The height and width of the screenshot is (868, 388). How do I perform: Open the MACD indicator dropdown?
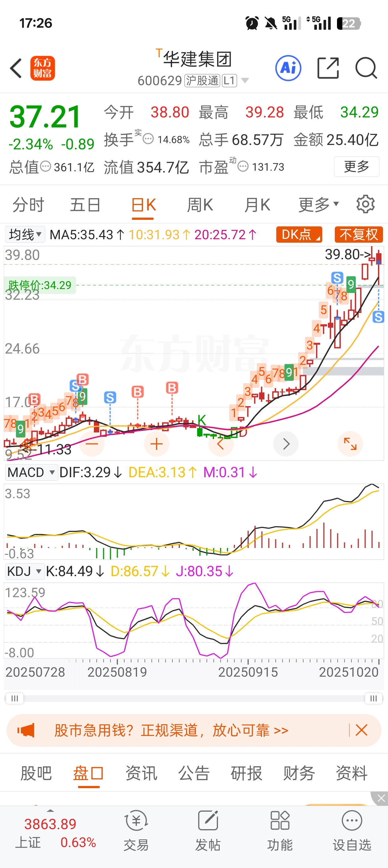(x=31, y=472)
